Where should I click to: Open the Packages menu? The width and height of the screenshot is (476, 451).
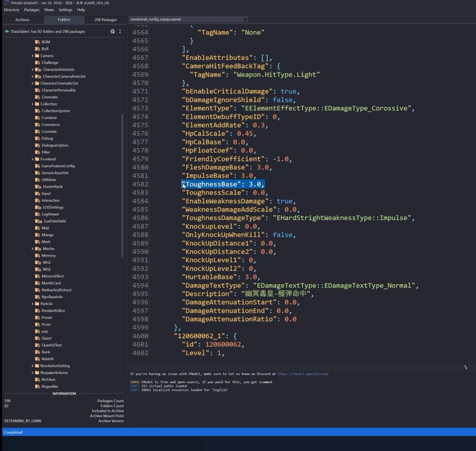[31, 10]
